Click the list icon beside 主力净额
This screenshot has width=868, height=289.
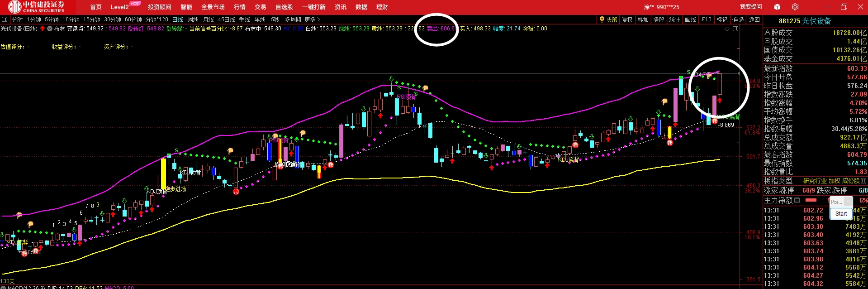(x=797, y=200)
